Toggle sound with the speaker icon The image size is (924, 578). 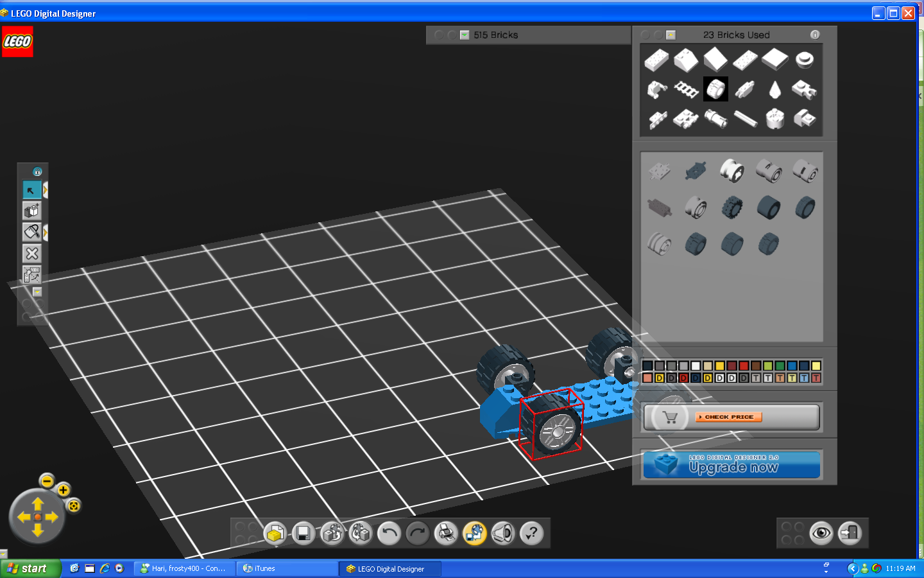click(503, 533)
